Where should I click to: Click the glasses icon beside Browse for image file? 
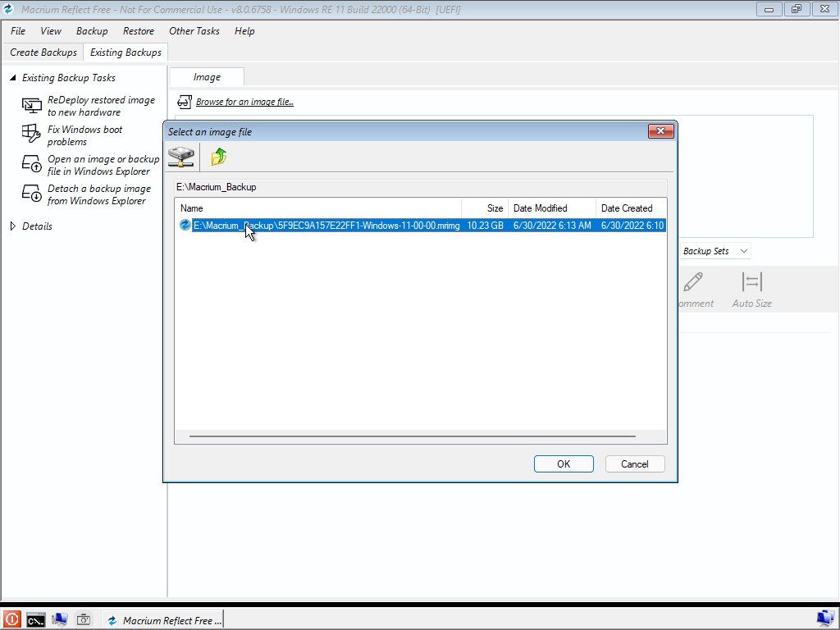pyautogui.click(x=185, y=102)
